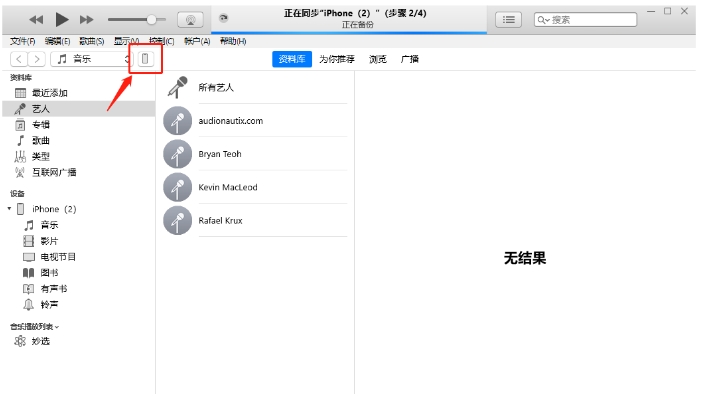The image size is (708, 407).
Task: Open the 文件(F) menu
Action: coord(22,41)
